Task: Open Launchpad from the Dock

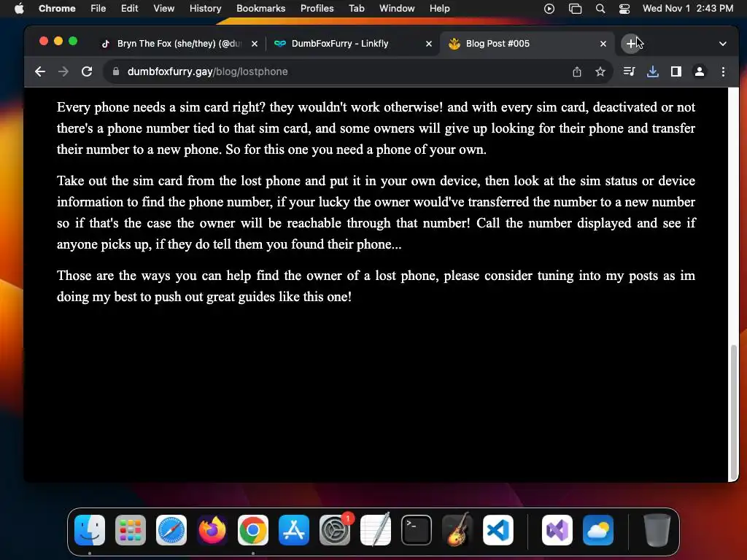Action: pyautogui.click(x=131, y=530)
